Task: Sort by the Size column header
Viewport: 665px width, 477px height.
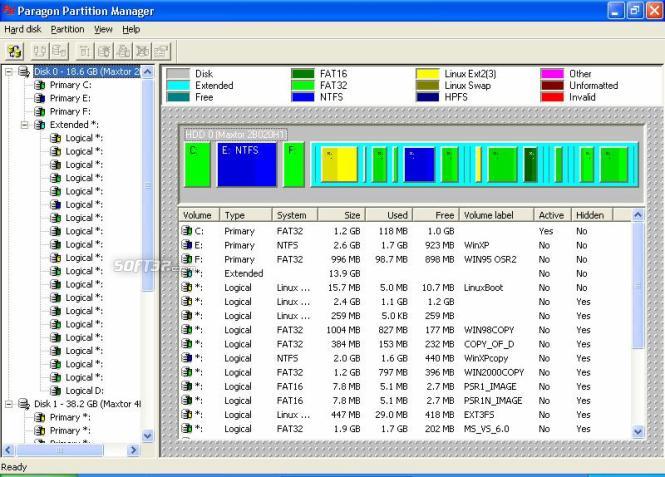Action: click(341, 215)
